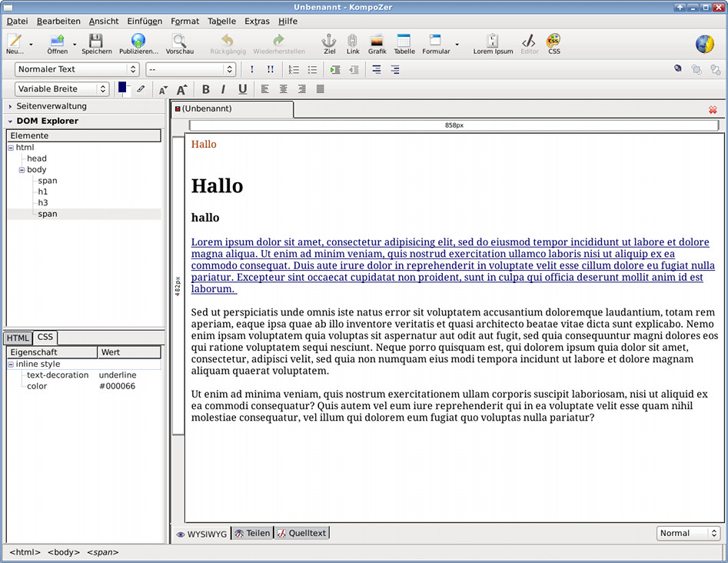Collapse the body node in DOM Explorer
728x563 pixels.
tap(22, 170)
